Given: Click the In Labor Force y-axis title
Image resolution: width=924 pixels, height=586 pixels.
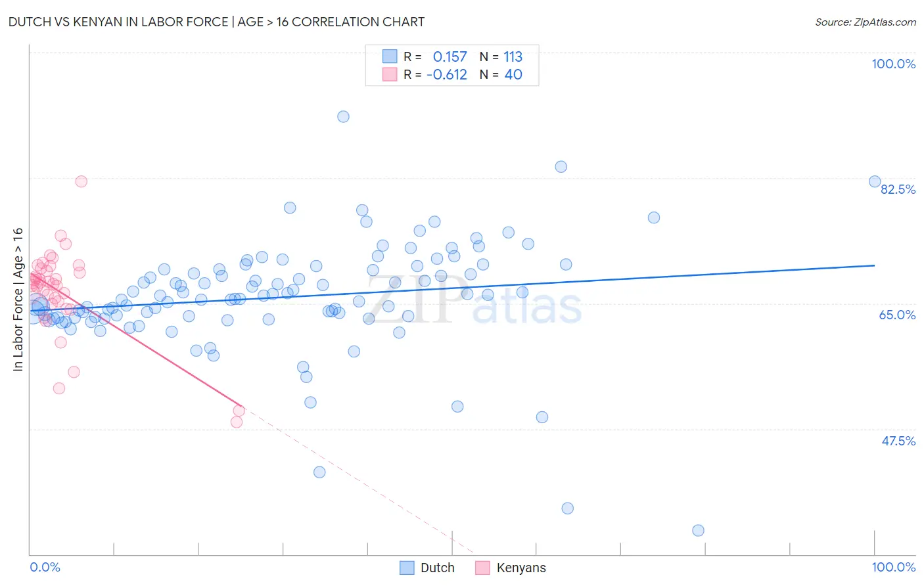Looking at the screenshot, I should pyautogui.click(x=18, y=300).
